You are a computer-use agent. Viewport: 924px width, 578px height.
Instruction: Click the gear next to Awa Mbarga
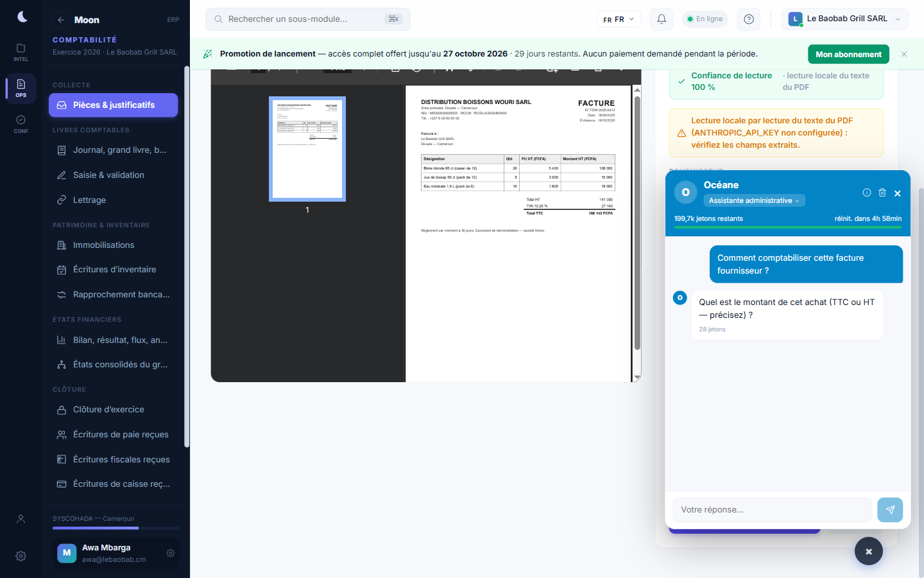[x=171, y=553]
